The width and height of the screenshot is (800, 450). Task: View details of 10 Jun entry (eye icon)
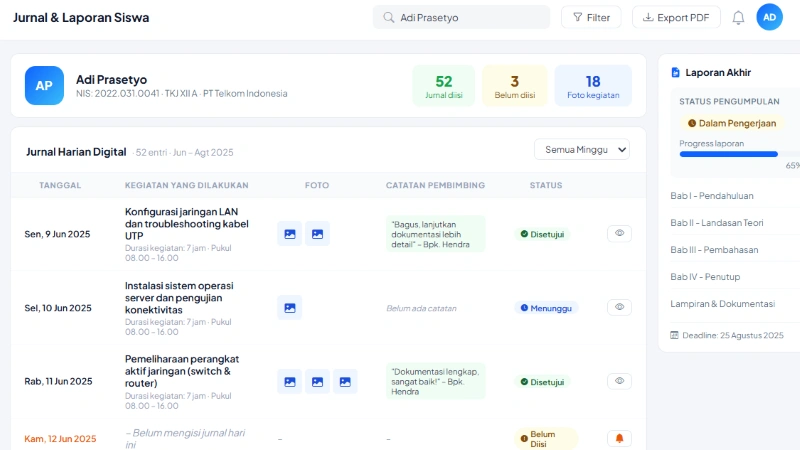pyautogui.click(x=619, y=307)
